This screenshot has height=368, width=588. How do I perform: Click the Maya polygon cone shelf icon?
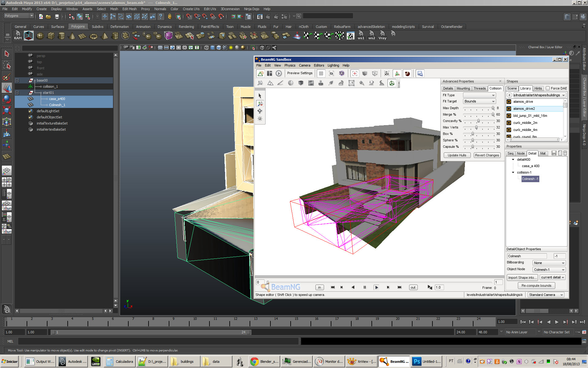pos(72,36)
